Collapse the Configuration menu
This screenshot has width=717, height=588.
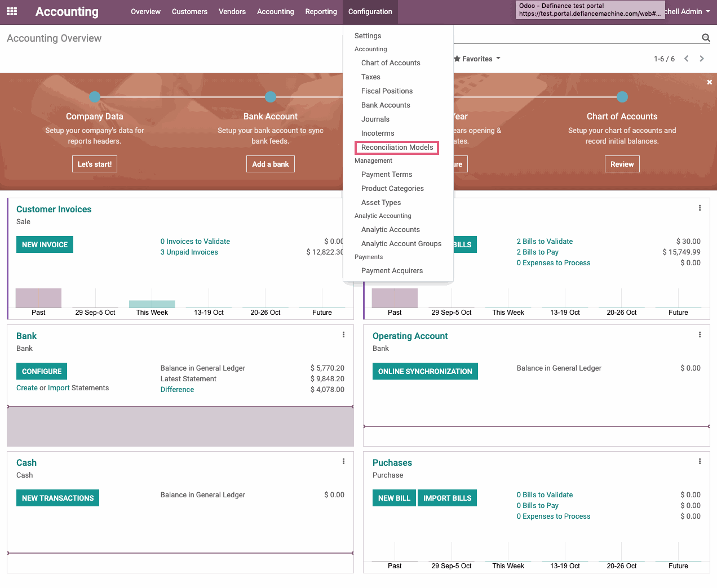(370, 11)
